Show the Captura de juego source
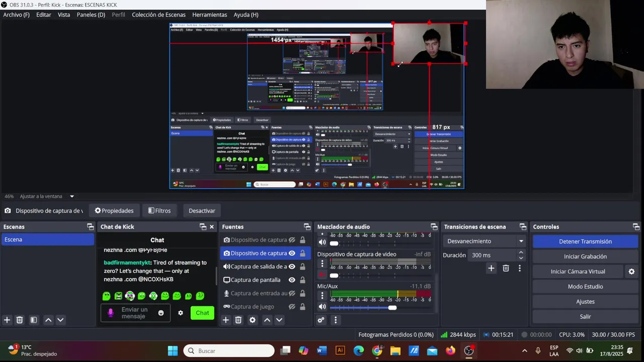 tap(292, 306)
